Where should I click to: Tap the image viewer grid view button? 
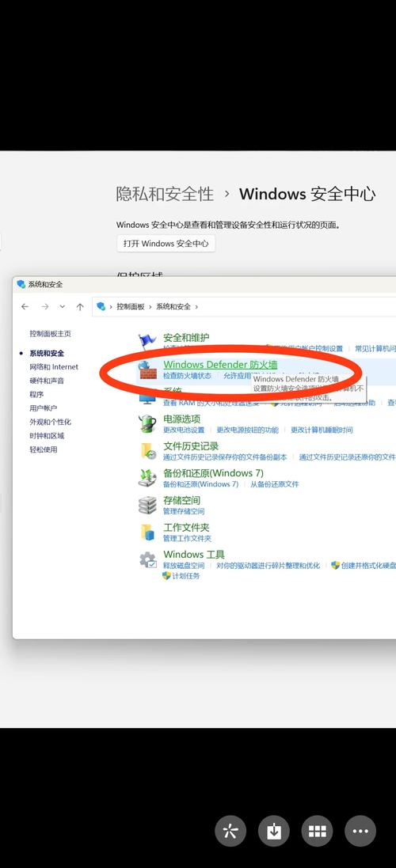[x=317, y=831]
